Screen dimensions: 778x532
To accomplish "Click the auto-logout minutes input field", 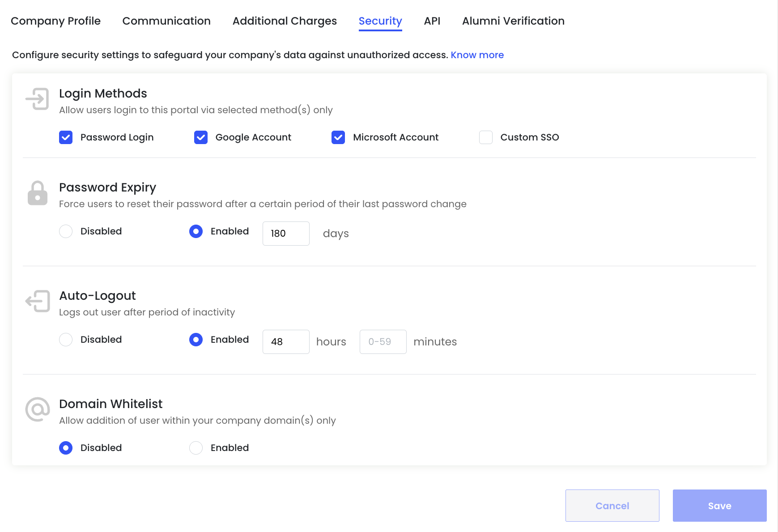I will click(x=383, y=342).
